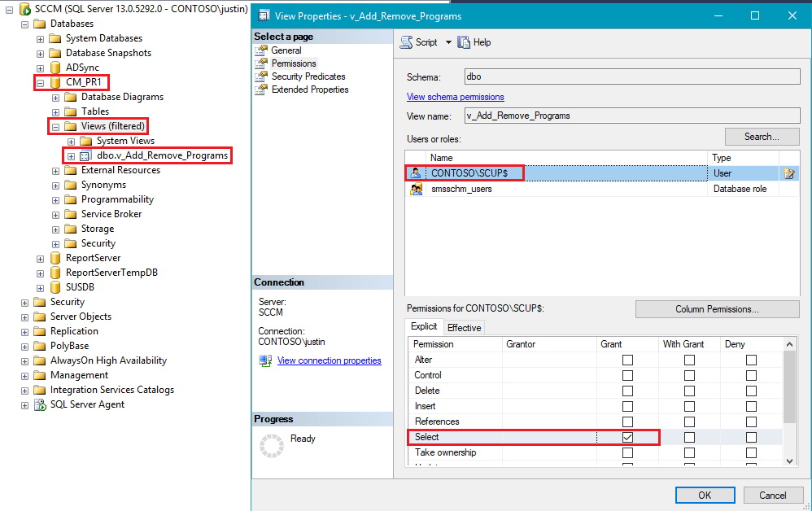The width and height of the screenshot is (812, 511).
Task: Click the CM_PR1 database icon
Action: 55,82
